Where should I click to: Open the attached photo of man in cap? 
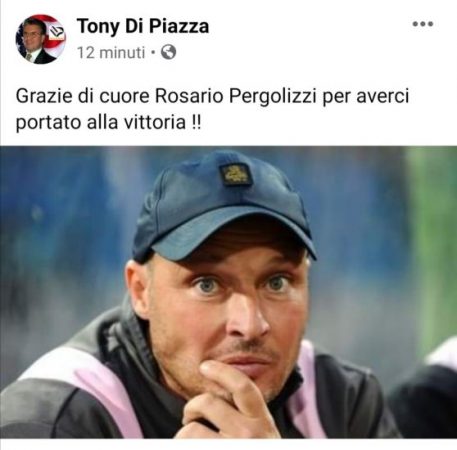click(228, 292)
